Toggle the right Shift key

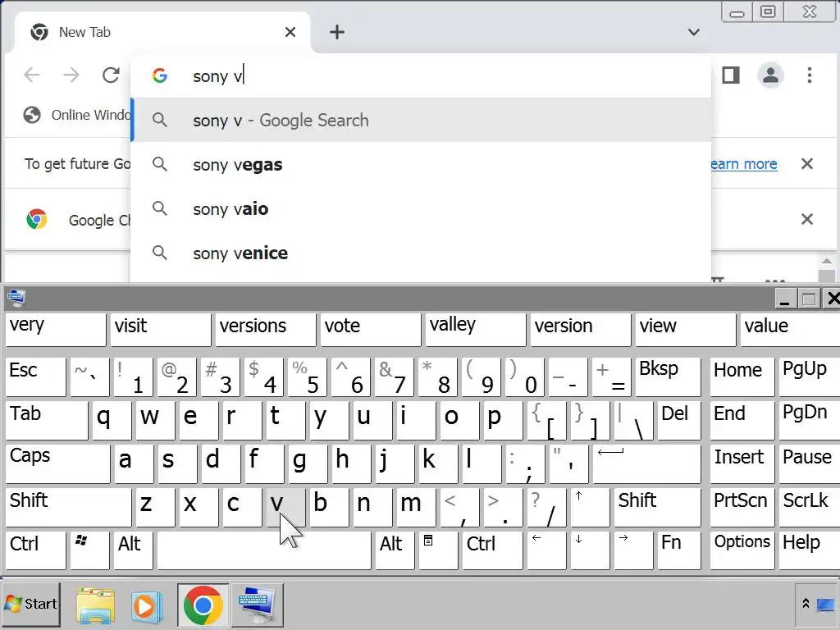[x=657, y=507]
